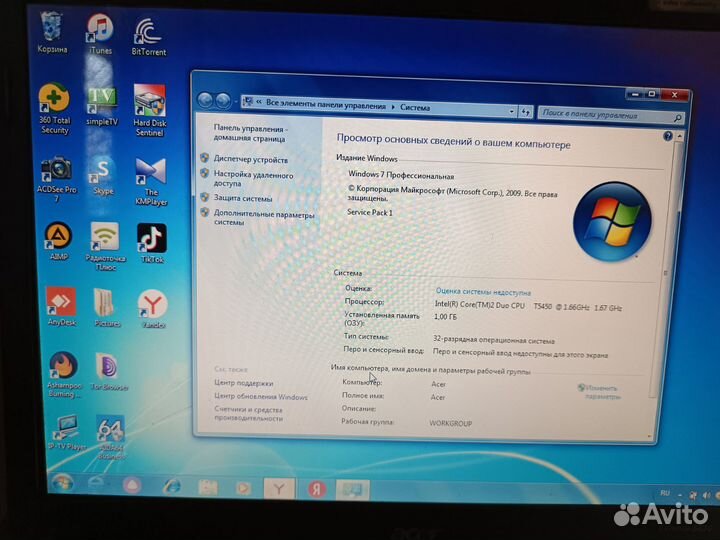
Task: Open the AIMP player shortcut
Action: click(58, 242)
